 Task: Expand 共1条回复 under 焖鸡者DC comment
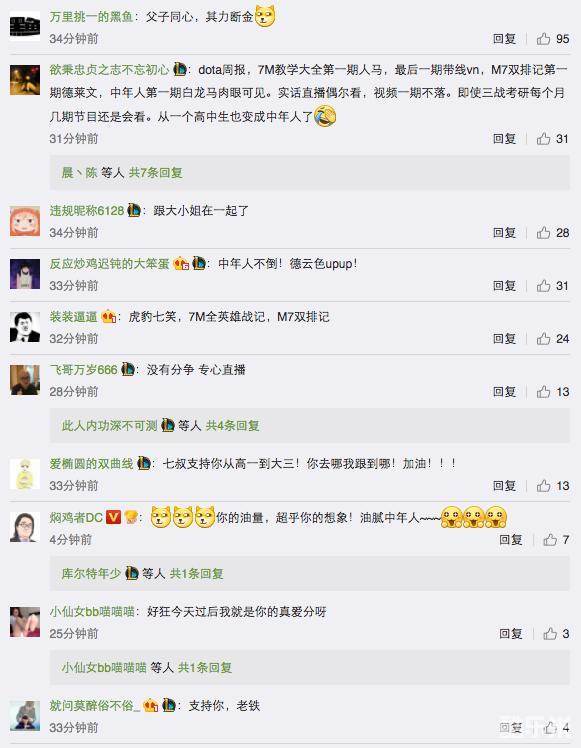click(197, 573)
